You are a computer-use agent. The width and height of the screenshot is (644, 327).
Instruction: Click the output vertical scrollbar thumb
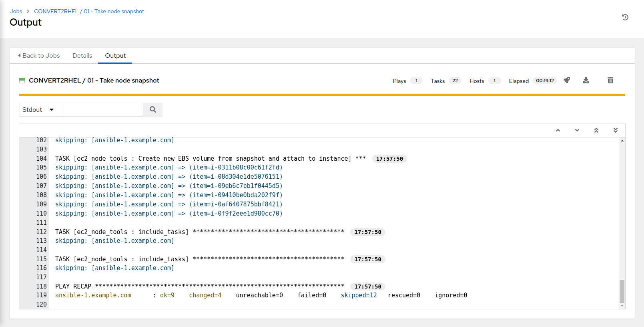622,291
